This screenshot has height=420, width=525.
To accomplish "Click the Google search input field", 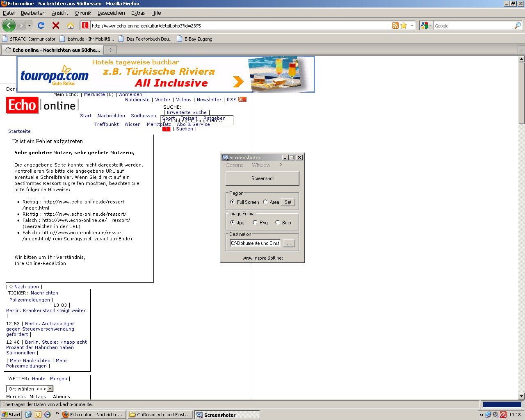I will (473, 25).
